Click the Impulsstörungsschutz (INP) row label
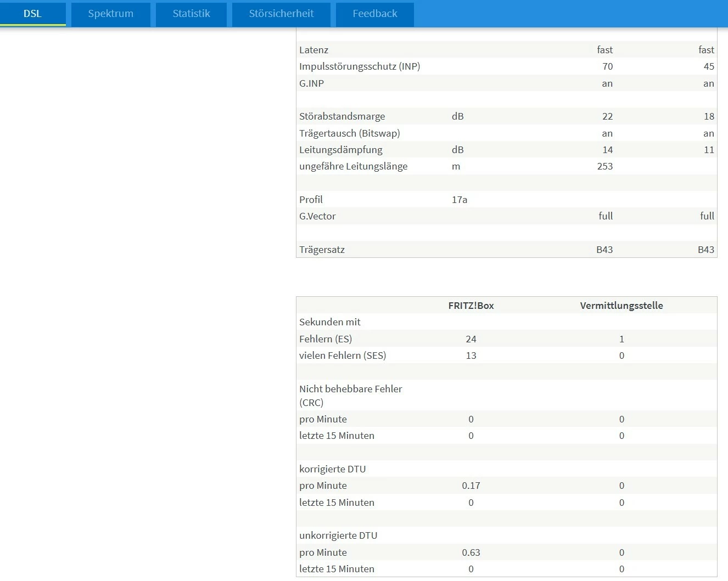 coord(360,66)
